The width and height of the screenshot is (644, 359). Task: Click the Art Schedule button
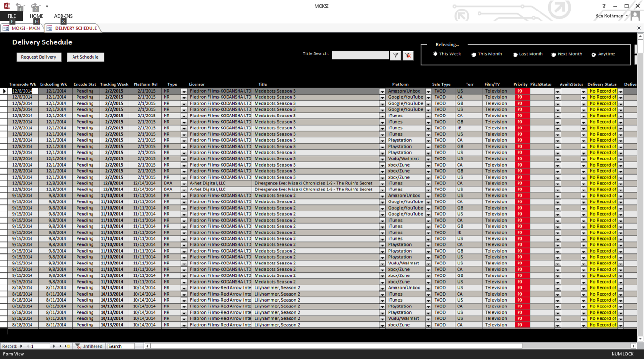pos(85,57)
